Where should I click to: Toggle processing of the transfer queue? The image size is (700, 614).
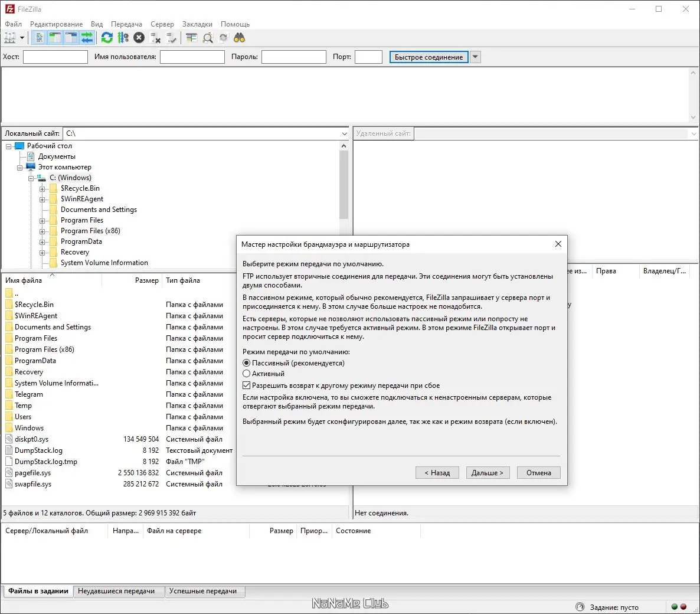pos(123,38)
